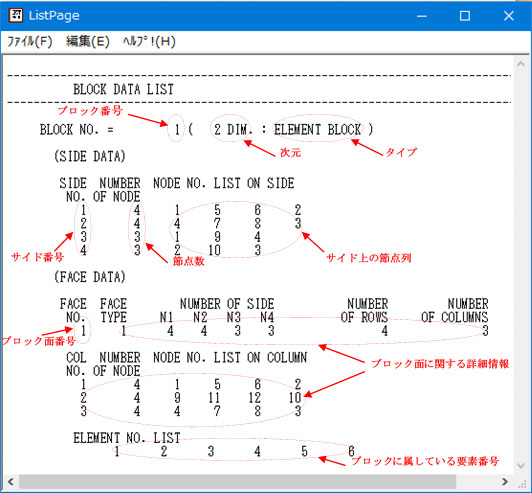
Task: Click the NUMBER OF COLUMNS header text
Action: 455,310
